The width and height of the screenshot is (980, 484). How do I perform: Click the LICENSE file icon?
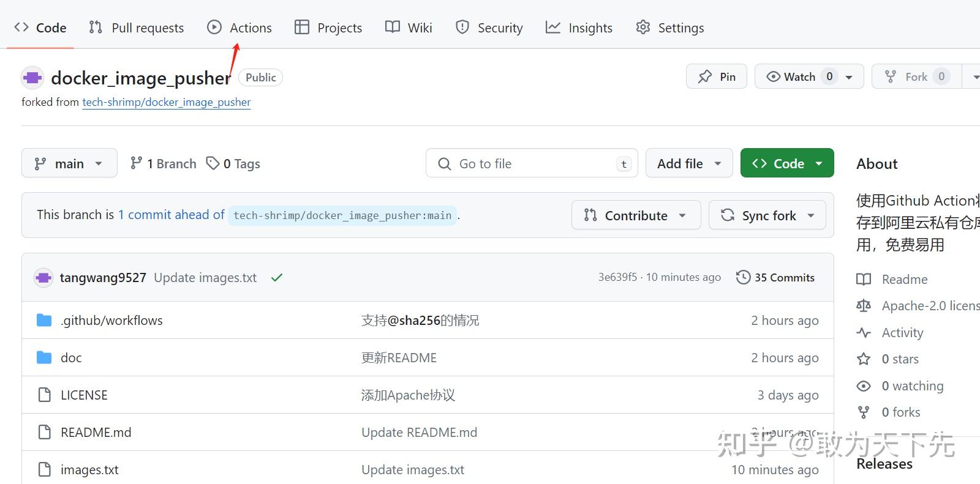click(x=44, y=395)
